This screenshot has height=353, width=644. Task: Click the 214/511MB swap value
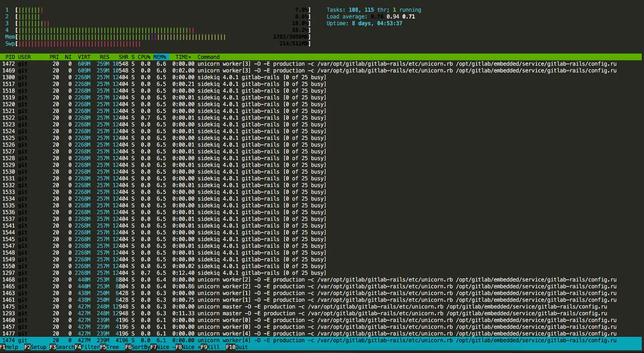pos(293,44)
